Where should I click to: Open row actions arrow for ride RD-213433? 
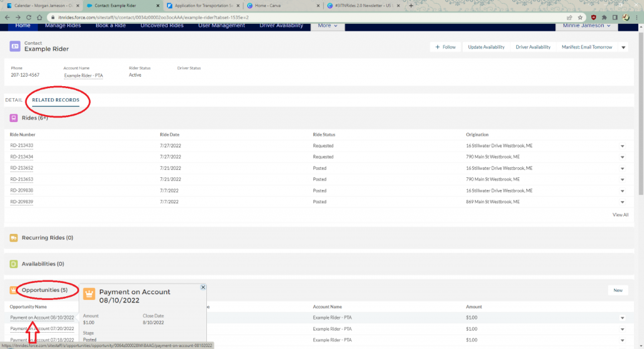coord(623,146)
